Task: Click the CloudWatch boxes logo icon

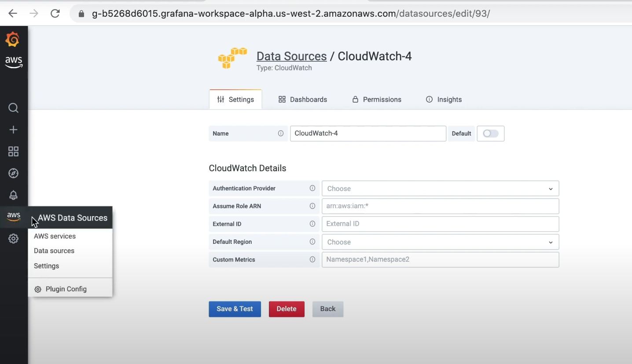Action: tap(232, 58)
